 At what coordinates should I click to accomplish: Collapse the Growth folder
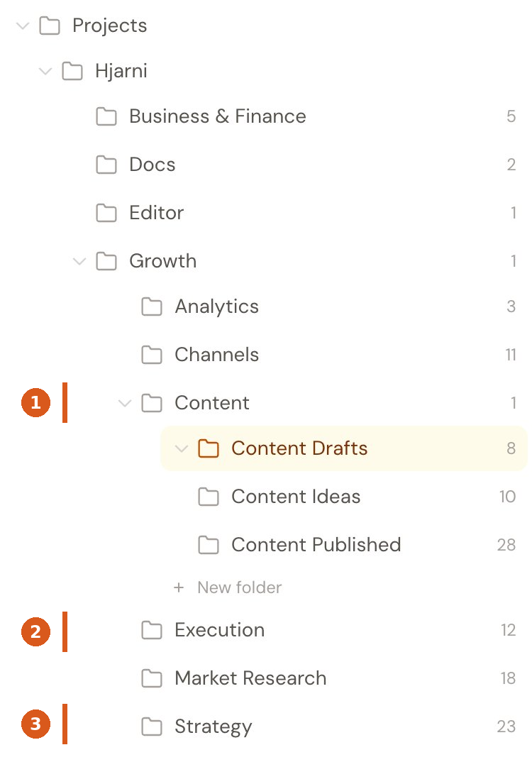pos(79,261)
